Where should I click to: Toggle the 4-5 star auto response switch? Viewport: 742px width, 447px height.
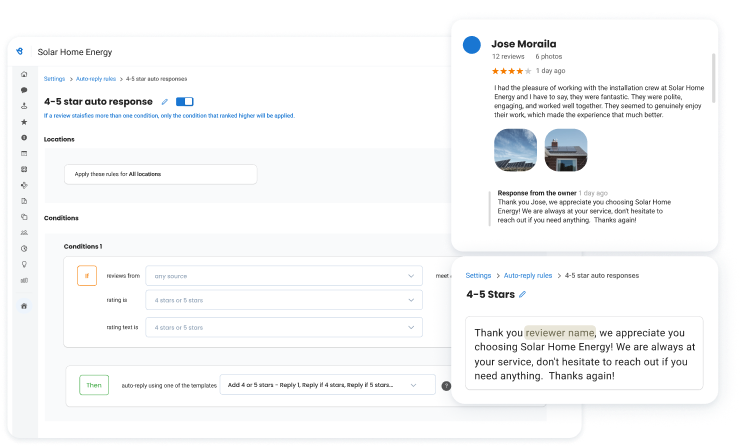[x=185, y=102]
